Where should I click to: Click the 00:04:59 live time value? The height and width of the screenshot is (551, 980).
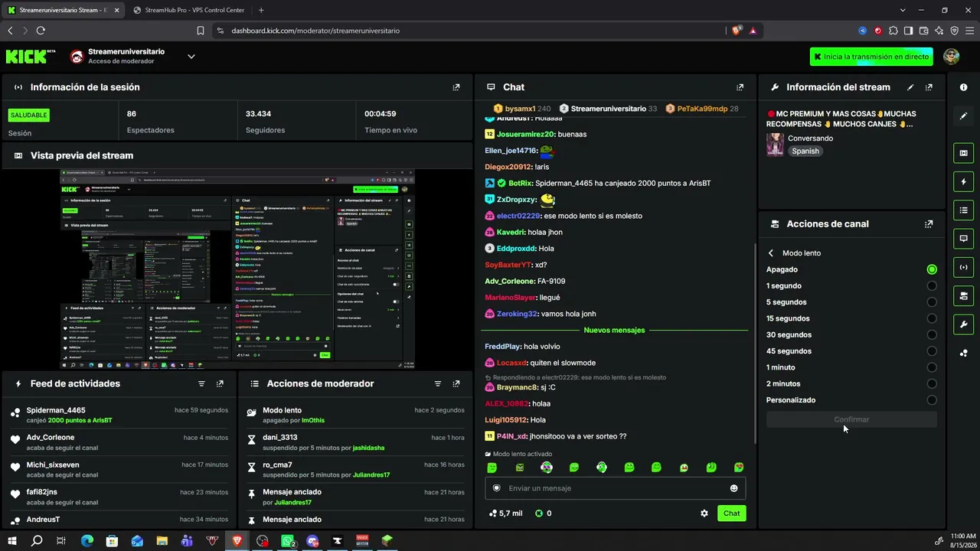381,114
